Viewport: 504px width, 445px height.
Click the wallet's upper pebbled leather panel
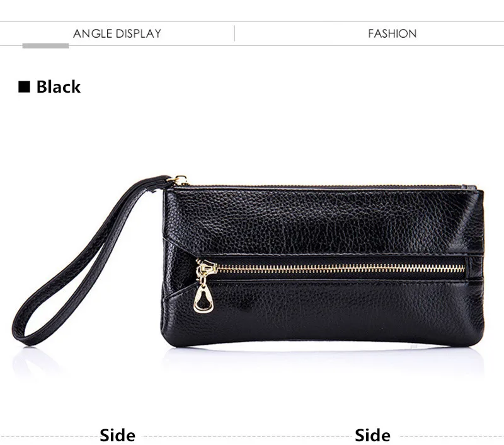pos(321,220)
